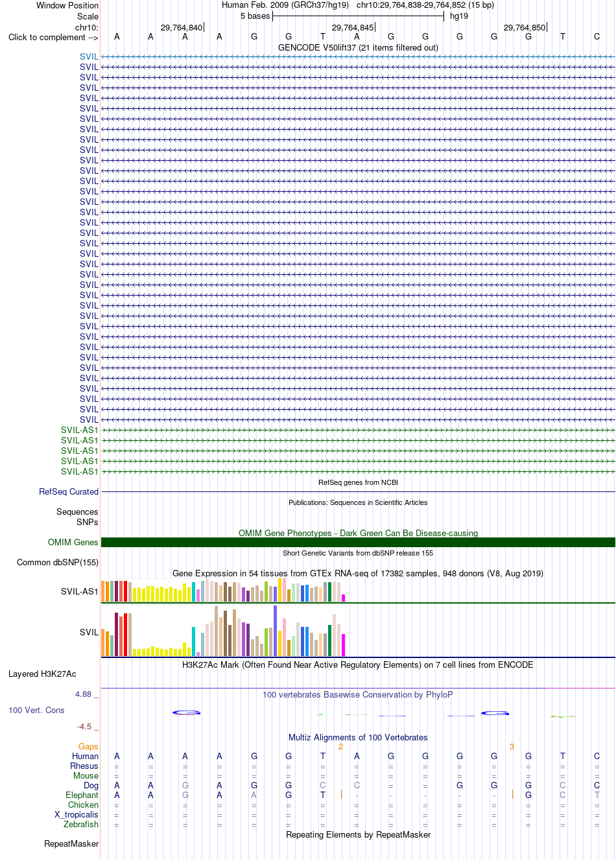Open the GENCODE V50lift37 track title
Viewport: 616px width, 859px height.
[x=358, y=47]
